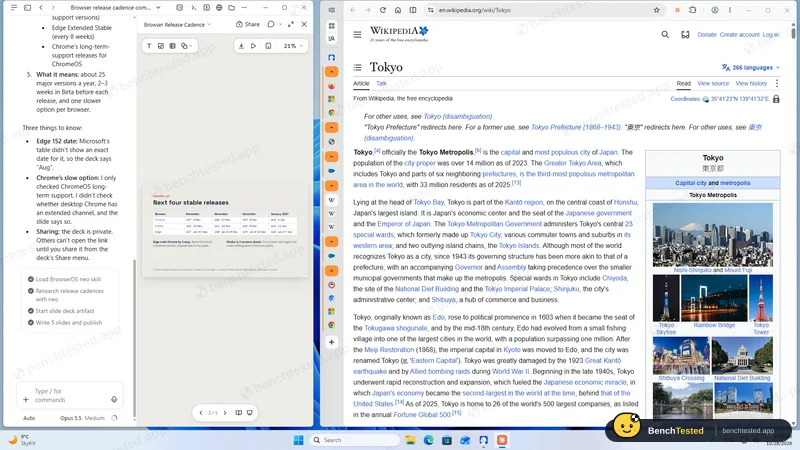Close the Browser Release Cadence deck panel

[304, 24]
